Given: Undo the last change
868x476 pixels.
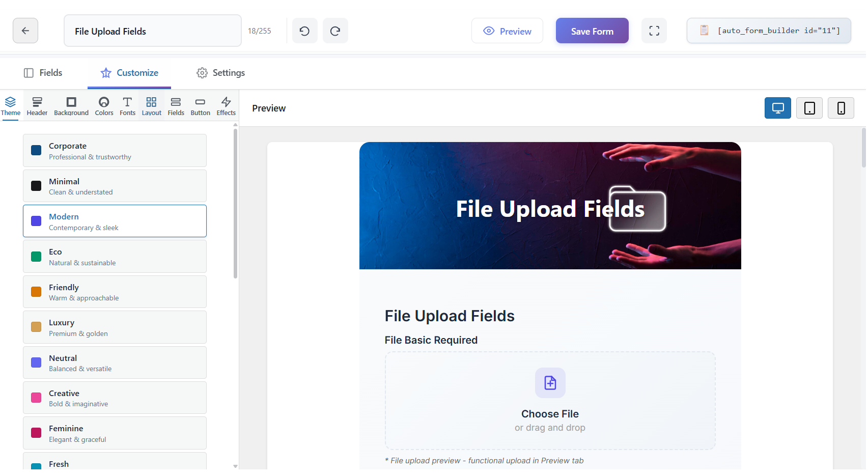Looking at the screenshot, I should point(304,31).
